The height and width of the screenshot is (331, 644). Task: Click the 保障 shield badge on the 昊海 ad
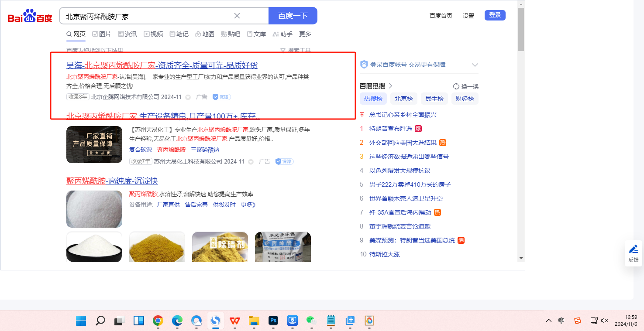tap(221, 97)
